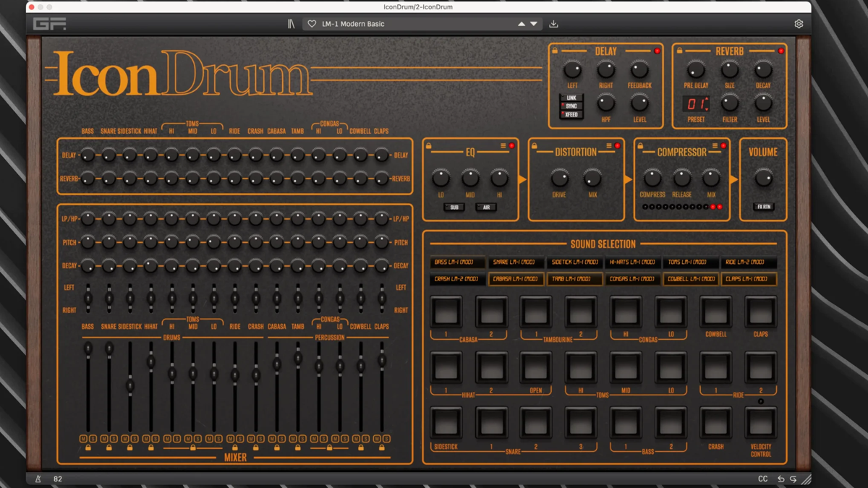Screen dimensions: 868x488
Task: Open the Compressor section menu icon
Action: click(715, 146)
